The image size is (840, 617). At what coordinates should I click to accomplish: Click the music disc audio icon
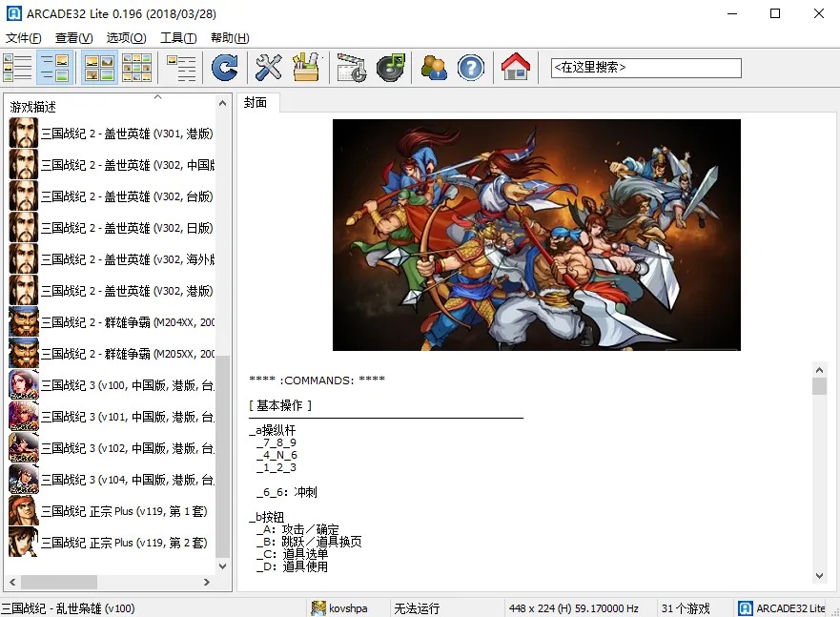(x=390, y=68)
